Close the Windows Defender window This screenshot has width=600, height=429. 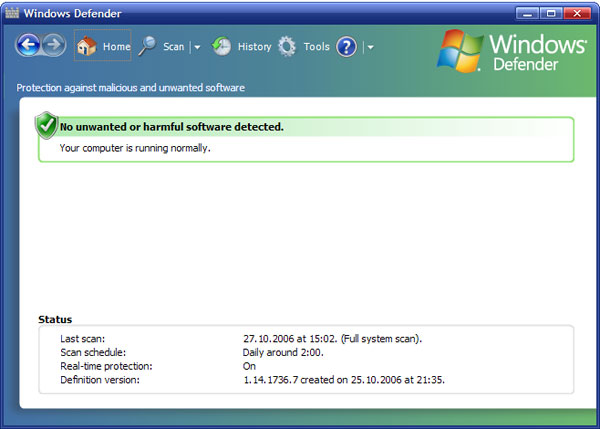coord(577,13)
